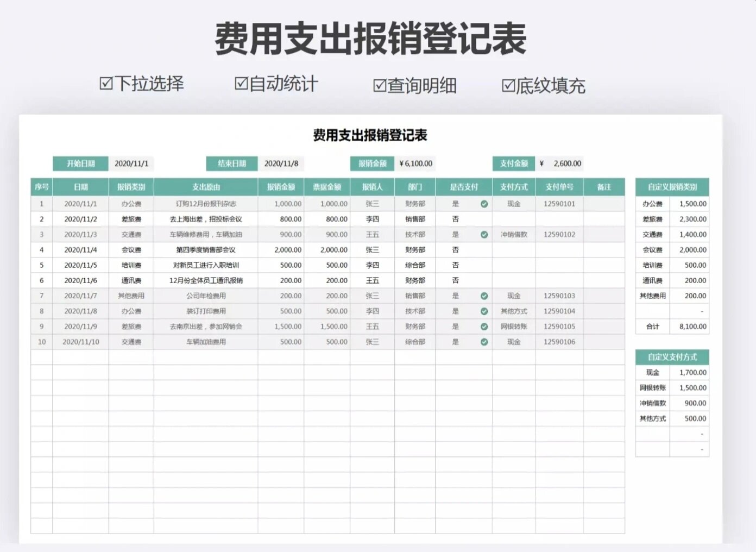The height and width of the screenshot is (552, 756).
Task: Click 900.00 beside 冲销借款 in the payment summary
Action: pyautogui.click(x=690, y=403)
